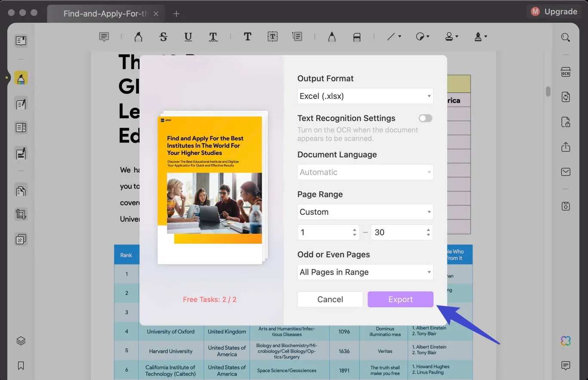Select the squiggly underline text tool
Viewport: 588px width, 380px height.
[x=213, y=37]
